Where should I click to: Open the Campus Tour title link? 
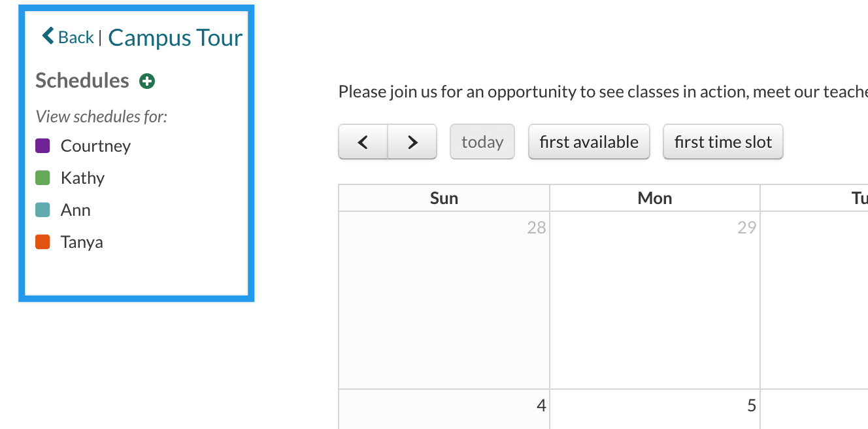click(x=175, y=38)
